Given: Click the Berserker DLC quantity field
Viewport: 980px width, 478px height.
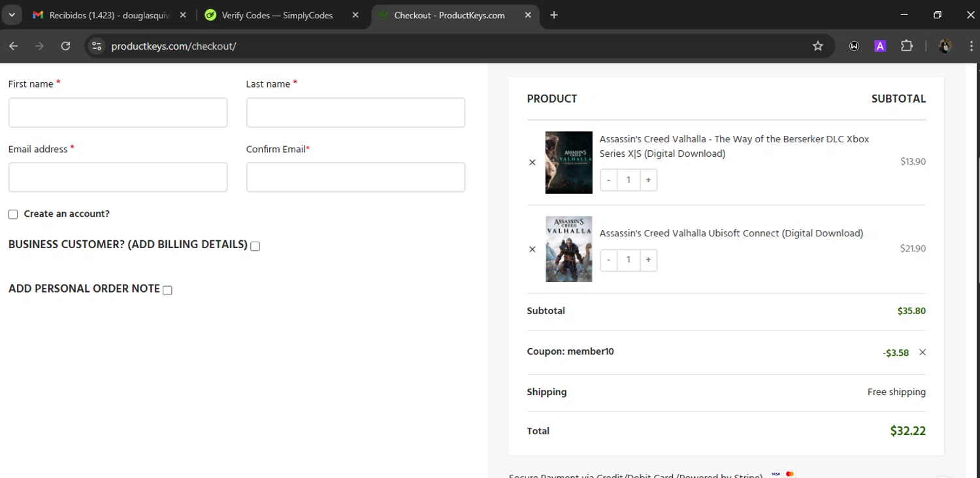Looking at the screenshot, I should (629, 180).
